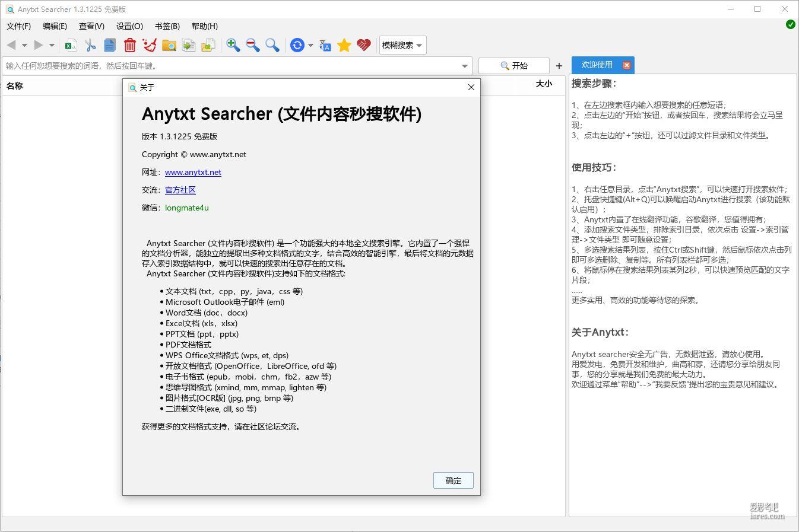Viewport: 799px width, 532px height.
Task: Click the back navigation arrow
Action: pos(11,45)
